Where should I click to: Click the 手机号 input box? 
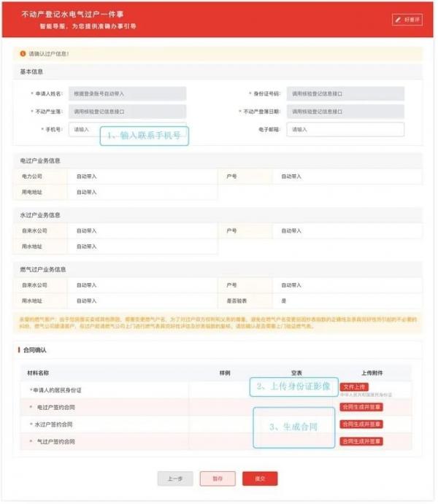pos(127,129)
